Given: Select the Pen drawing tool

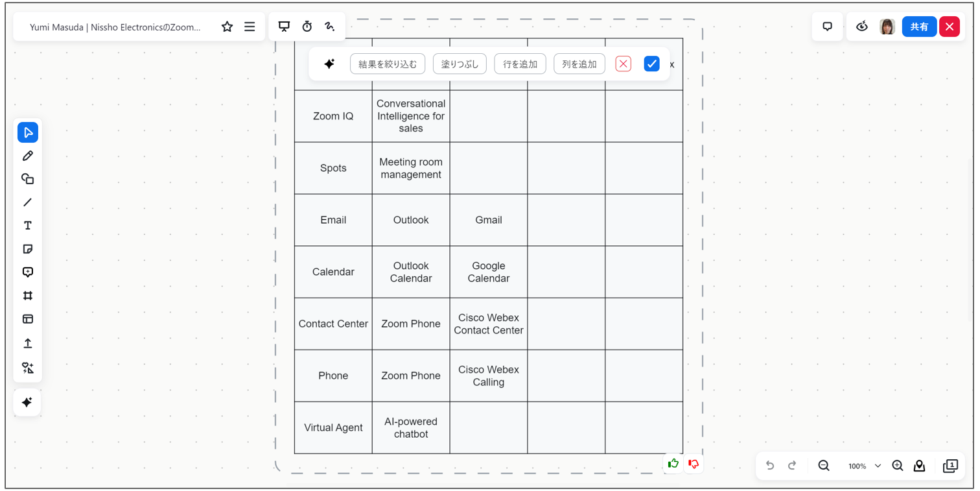Looking at the screenshot, I should pos(28,156).
